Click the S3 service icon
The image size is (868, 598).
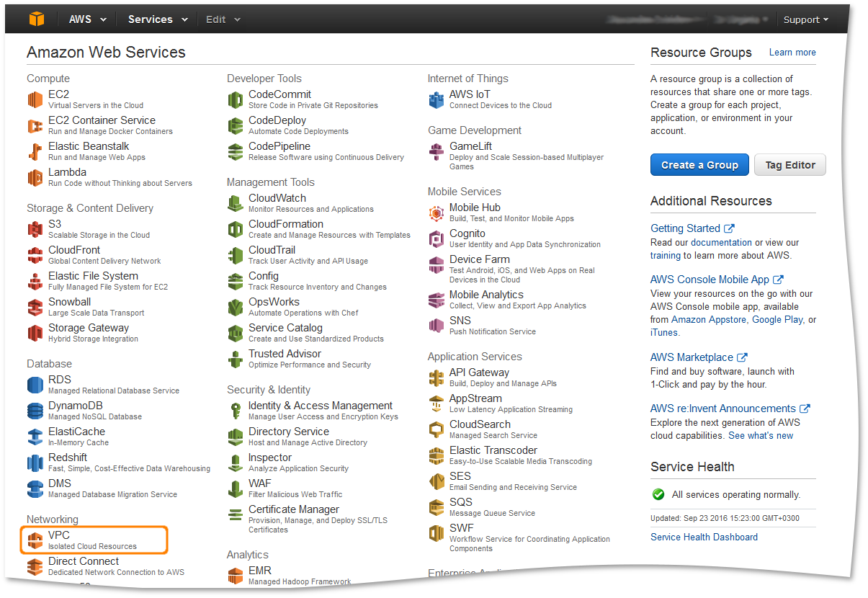35,228
